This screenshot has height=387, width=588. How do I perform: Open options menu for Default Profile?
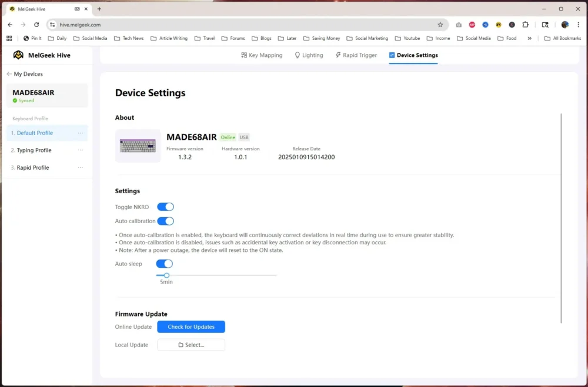[x=80, y=133]
